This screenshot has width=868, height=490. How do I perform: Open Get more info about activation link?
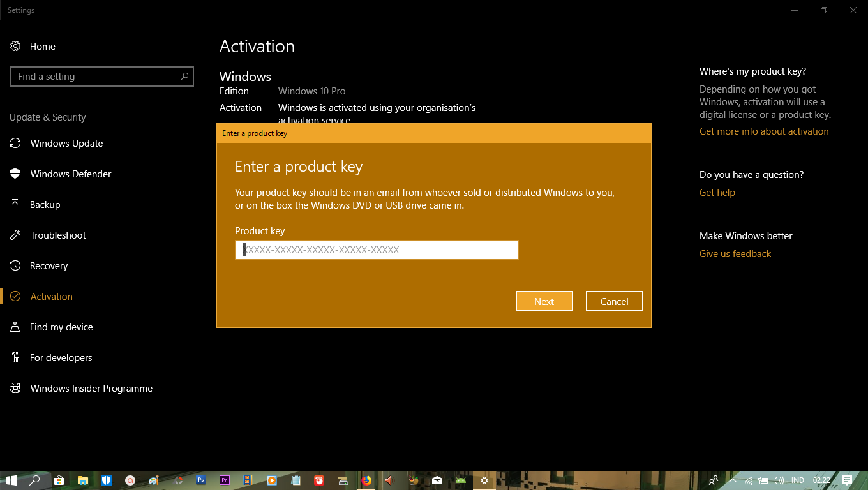764,131
